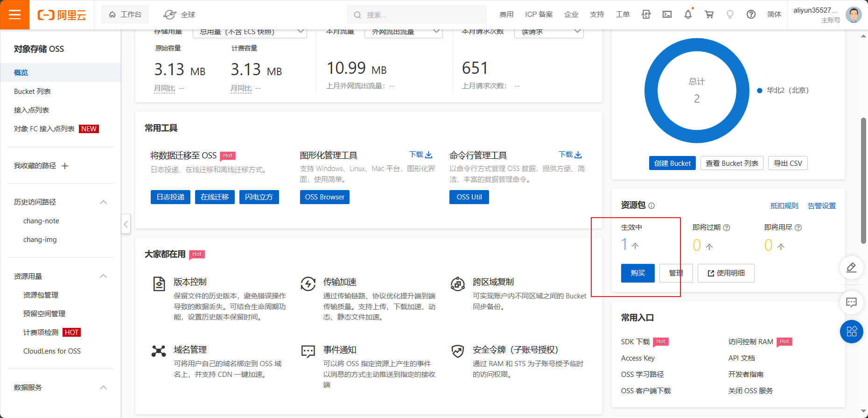Open the OSS Util tool
This screenshot has width=868, height=418.
coord(469,197)
